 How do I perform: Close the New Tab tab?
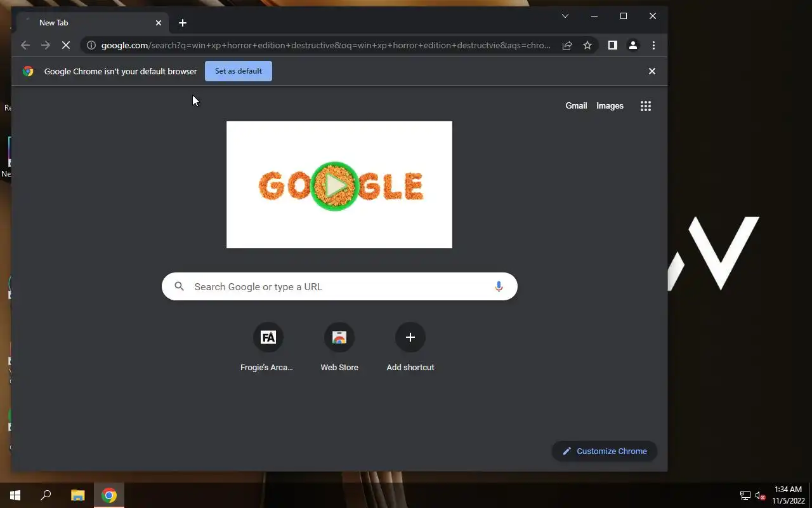point(159,23)
